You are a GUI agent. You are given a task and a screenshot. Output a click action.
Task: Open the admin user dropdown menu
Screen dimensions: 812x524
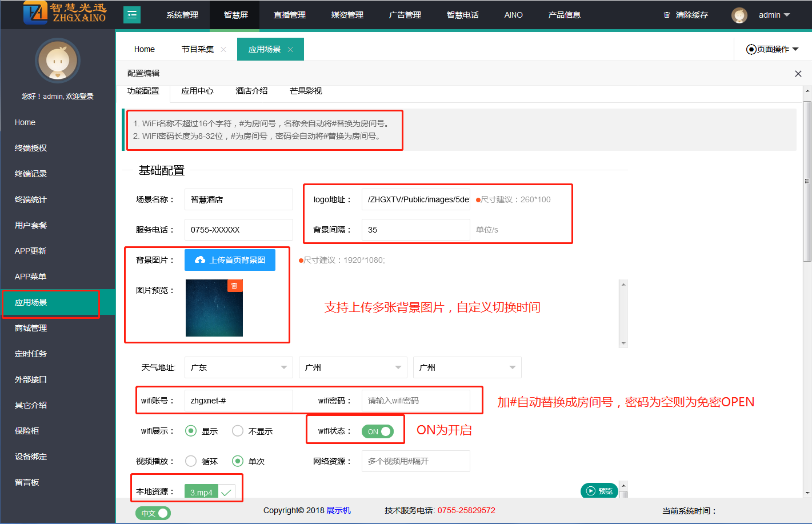coord(774,15)
